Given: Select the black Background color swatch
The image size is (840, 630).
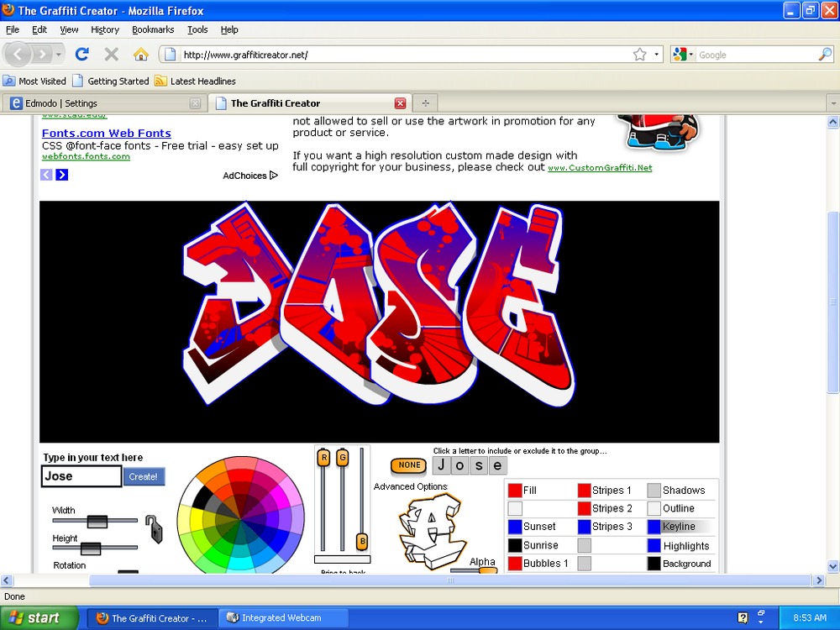Looking at the screenshot, I should pyautogui.click(x=654, y=564).
